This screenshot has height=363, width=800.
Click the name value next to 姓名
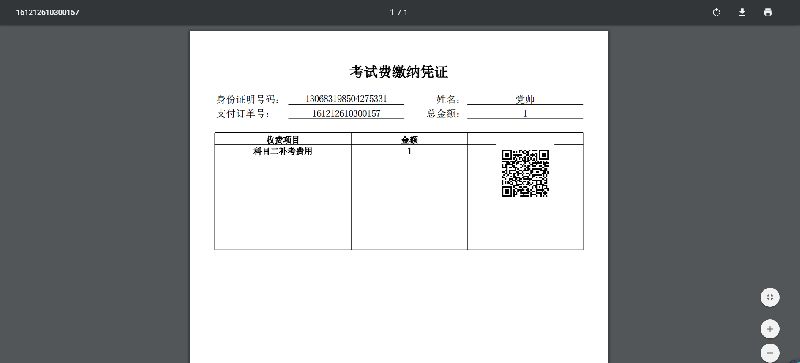[x=525, y=99]
